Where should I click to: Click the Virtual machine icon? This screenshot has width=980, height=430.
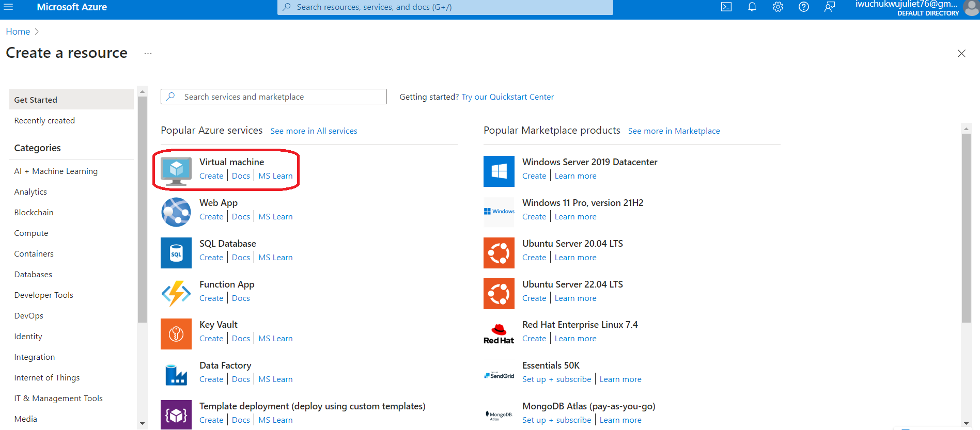176,171
